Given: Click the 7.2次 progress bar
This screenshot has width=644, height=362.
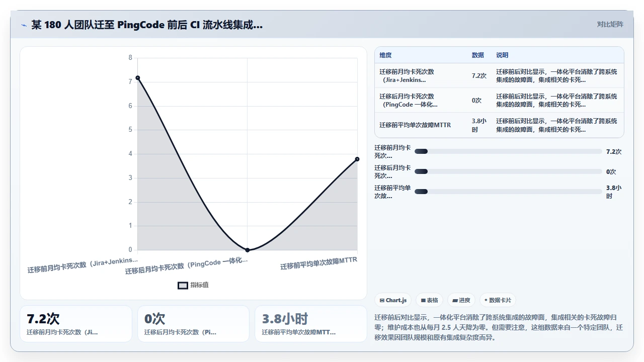Looking at the screenshot, I should point(508,151).
